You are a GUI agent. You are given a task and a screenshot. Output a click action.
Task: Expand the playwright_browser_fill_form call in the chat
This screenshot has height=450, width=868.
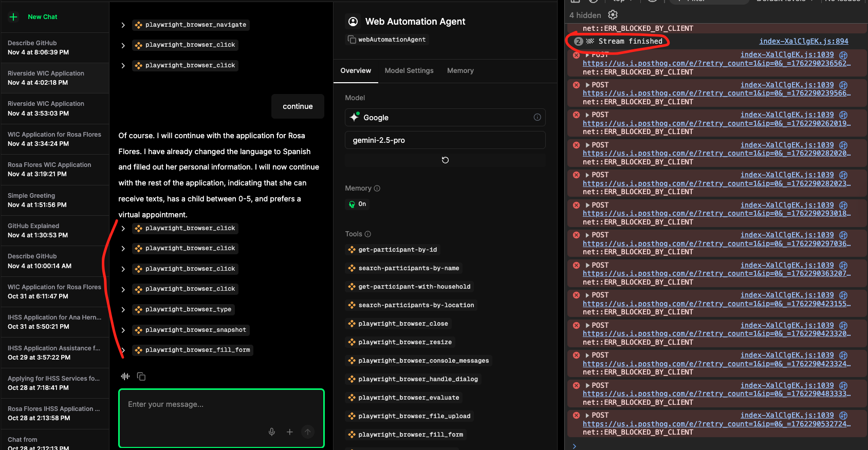123,350
